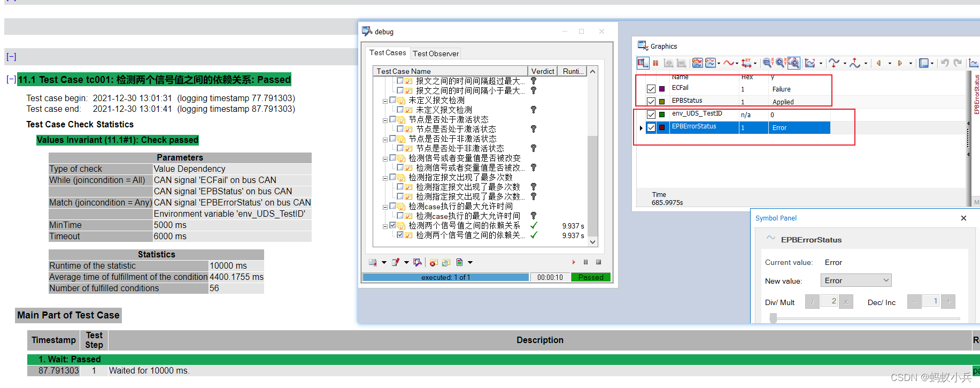Select the separate-views graph layout icon

[710, 63]
